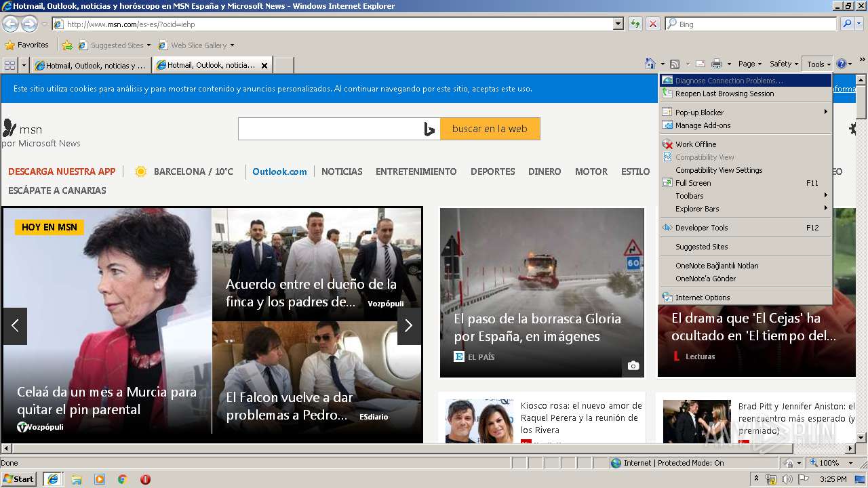
Task: Switch to the first Hotmail tab
Action: 92,66
